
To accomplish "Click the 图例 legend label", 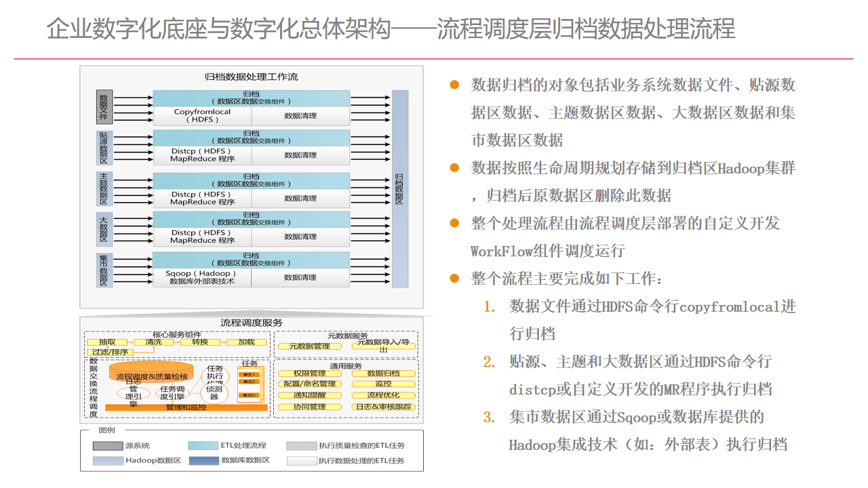I will (x=106, y=430).
